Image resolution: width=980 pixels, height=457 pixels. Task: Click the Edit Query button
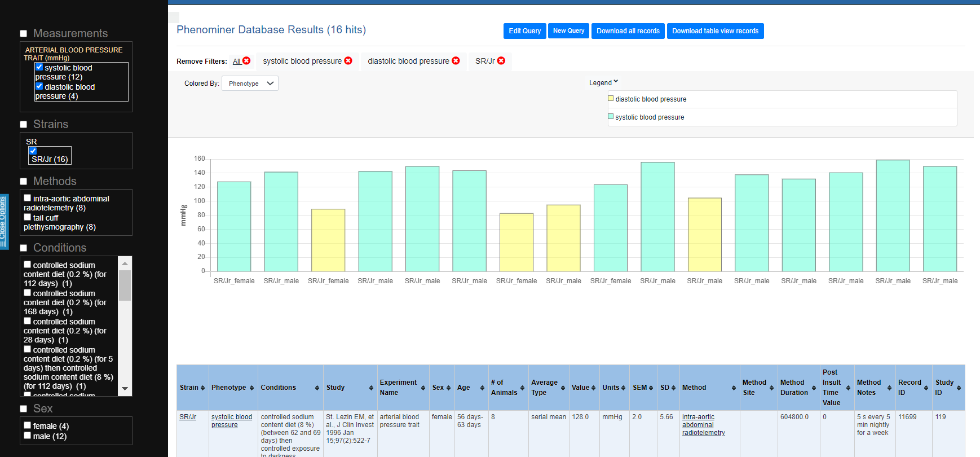pyautogui.click(x=524, y=31)
